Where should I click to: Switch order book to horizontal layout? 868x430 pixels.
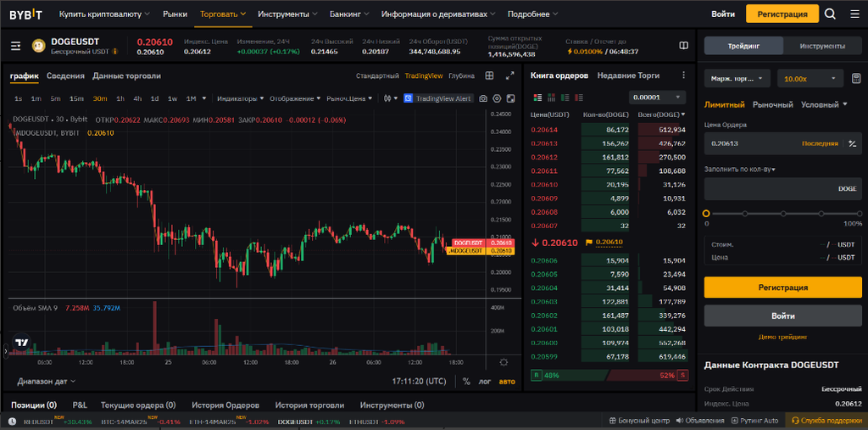[551, 98]
